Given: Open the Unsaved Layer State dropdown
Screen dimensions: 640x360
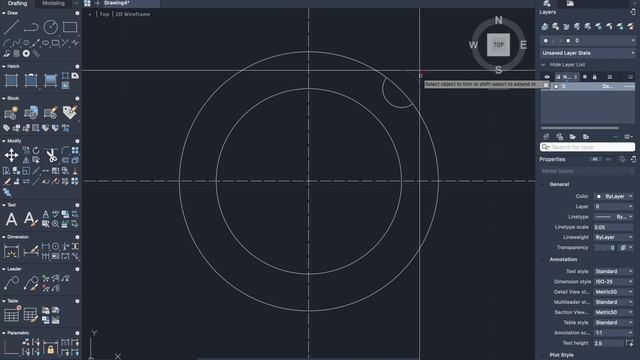Looking at the screenshot, I should click(588, 53).
